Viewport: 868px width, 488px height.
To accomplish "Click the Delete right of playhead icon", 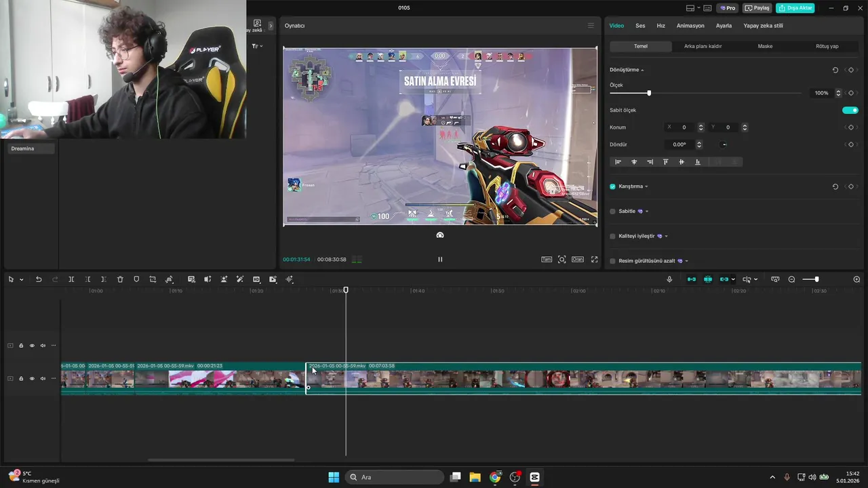I will (103, 279).
